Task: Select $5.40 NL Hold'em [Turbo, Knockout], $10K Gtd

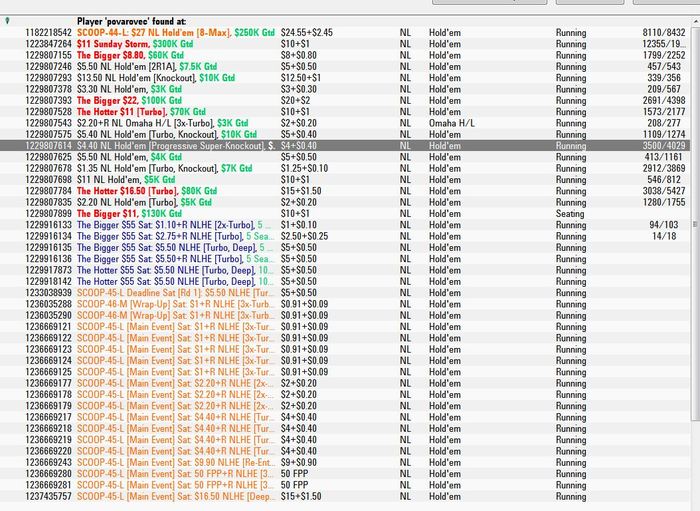Action: point(345,134)
